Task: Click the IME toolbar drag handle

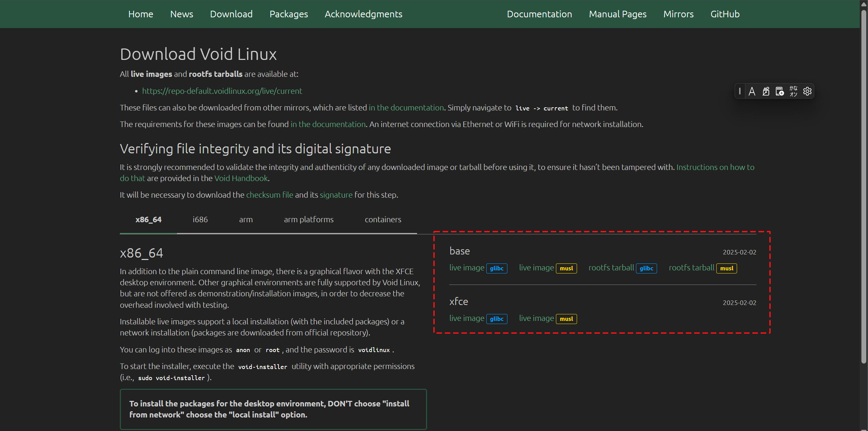Action: 740,91
